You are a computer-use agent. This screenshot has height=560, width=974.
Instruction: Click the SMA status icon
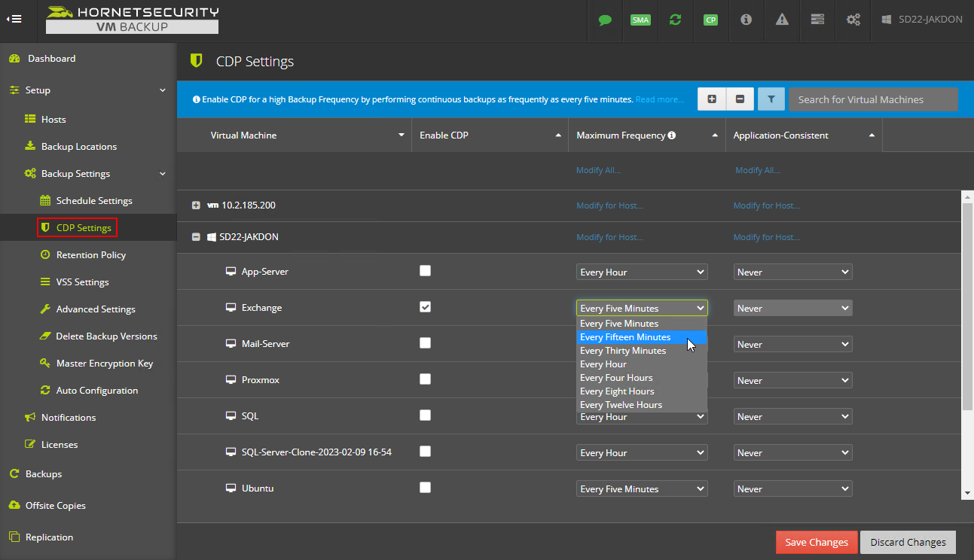coord(640,20)
